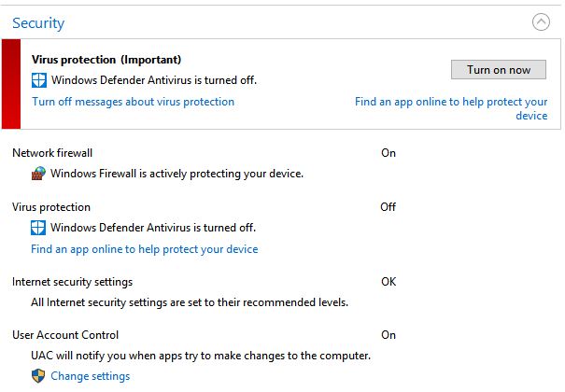
Task: Click the UAC shield icon beside Change settings
Action: pos(38,376)
